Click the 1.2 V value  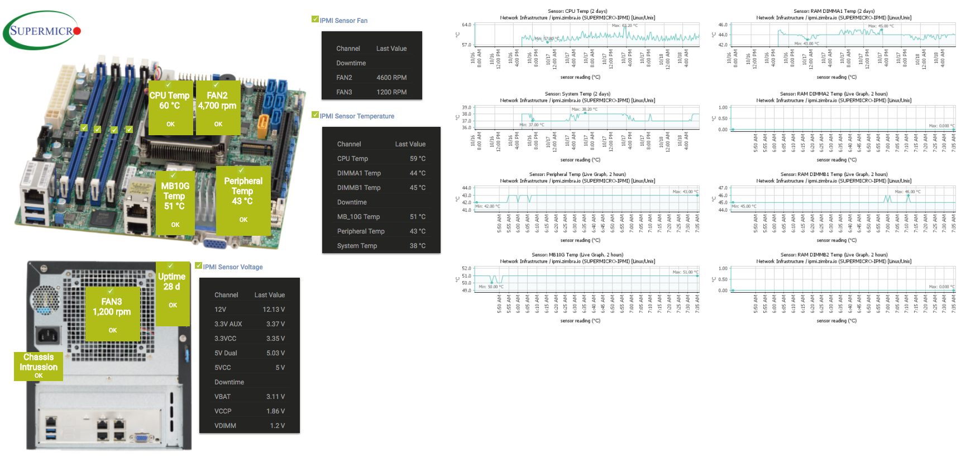click(x=278, y=426)
